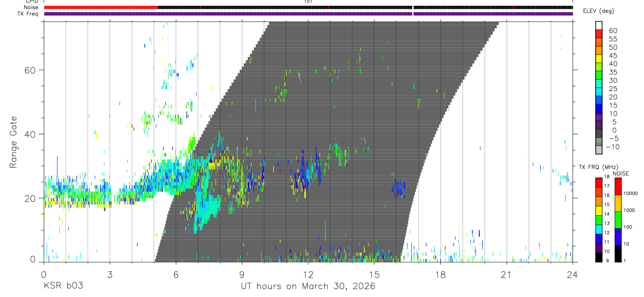The height and width of the screenshot is (297, 644).
Task: Select the black 1–10 segment of NOISE color bar
Action: [618, 254]
